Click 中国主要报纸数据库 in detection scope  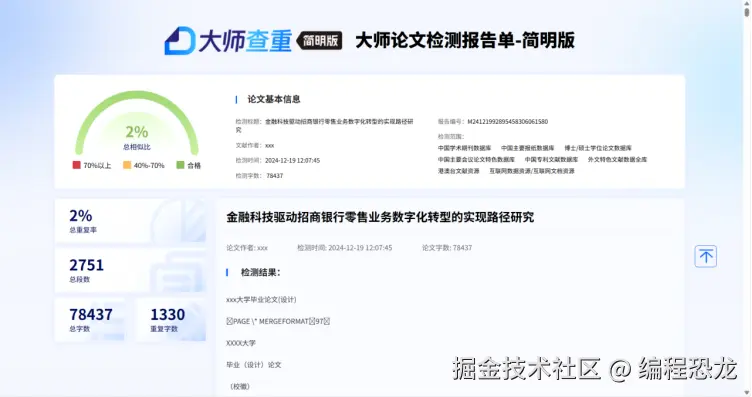[x=528, y=148]
